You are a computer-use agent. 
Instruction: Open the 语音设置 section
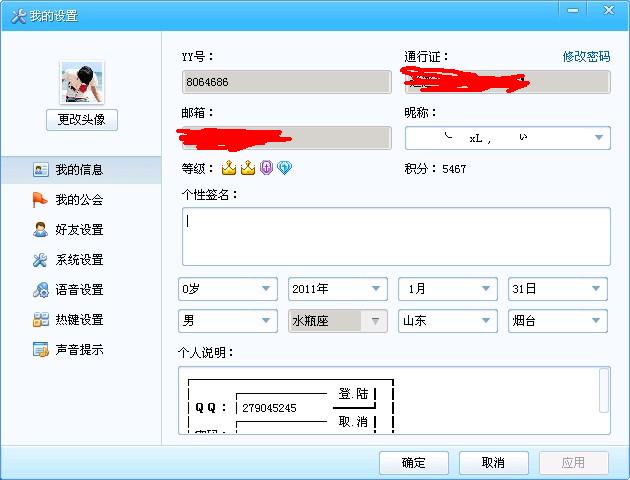coord(81,290)
